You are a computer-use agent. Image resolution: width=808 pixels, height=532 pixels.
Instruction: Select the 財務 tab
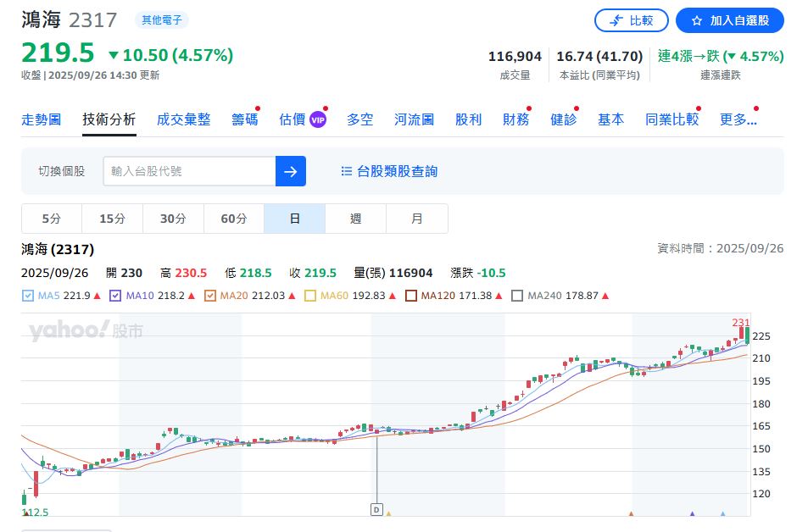coord(515,119)
